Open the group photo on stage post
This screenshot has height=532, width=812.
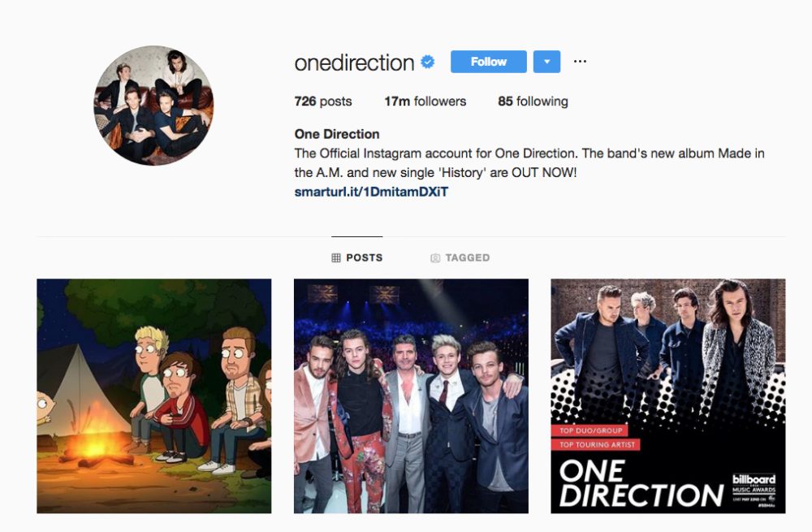point(411,396)
